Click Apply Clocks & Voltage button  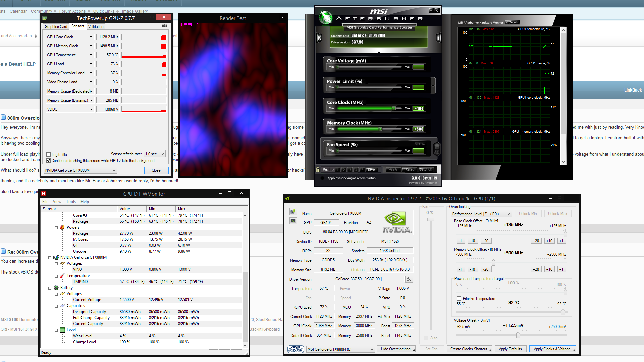pyautogui.click(x=552, y=349)
